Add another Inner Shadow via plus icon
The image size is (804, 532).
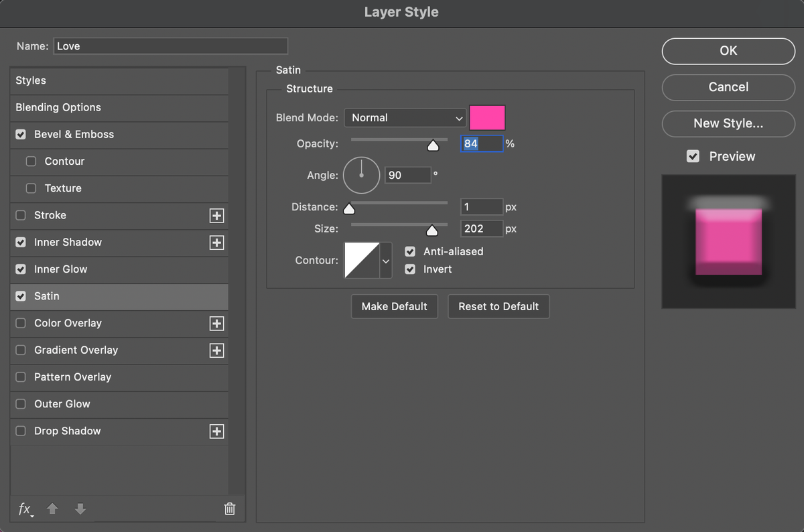[x=216, y=243]
